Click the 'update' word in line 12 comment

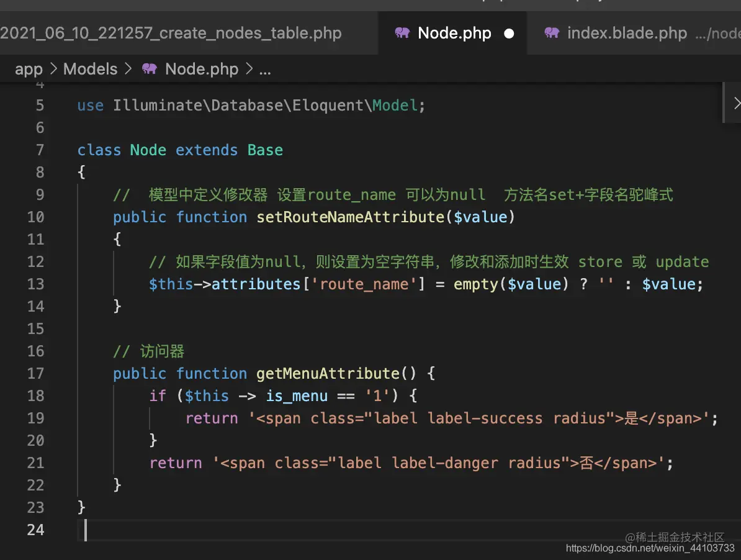click(683, 262)
